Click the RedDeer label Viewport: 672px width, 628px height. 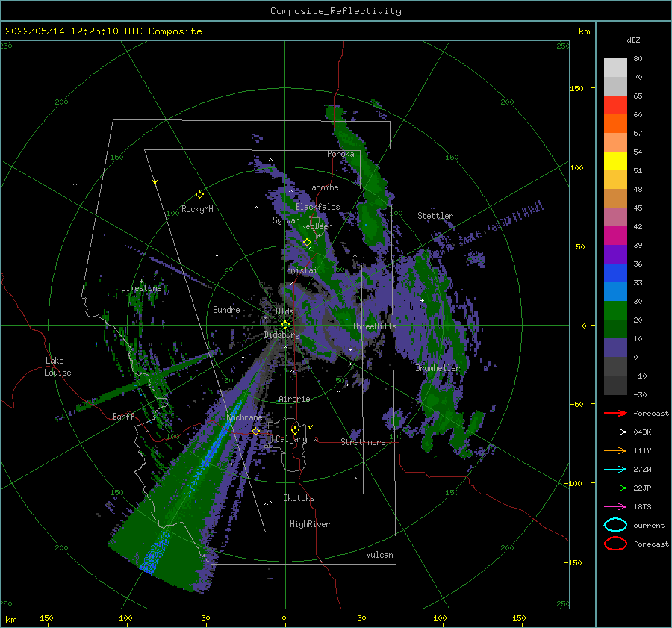click(317, 226)
